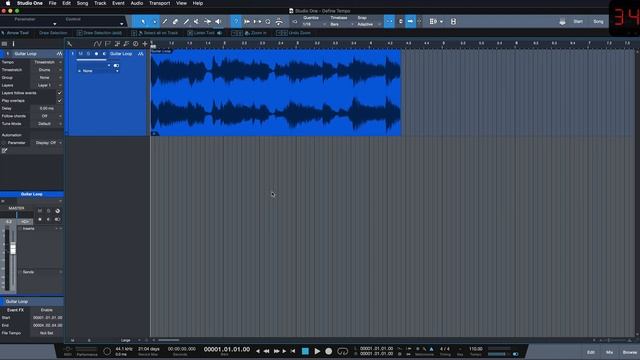Click the tempo value 110.00 in transport
Image resolution: width=640 pixels, height=360 pixels.
pyautogui.click(x=476, y=349)
